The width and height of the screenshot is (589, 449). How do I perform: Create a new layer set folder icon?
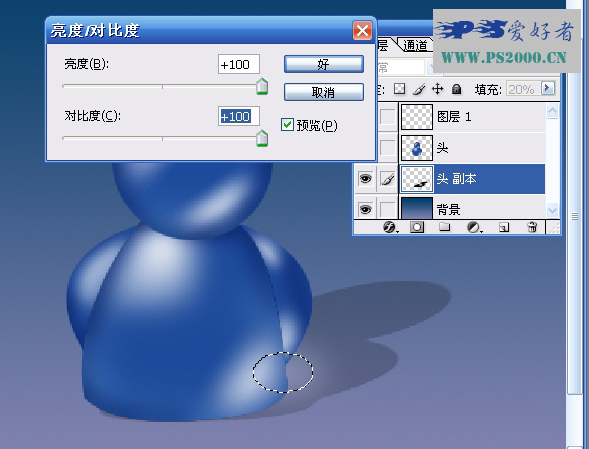coord(445,227)
